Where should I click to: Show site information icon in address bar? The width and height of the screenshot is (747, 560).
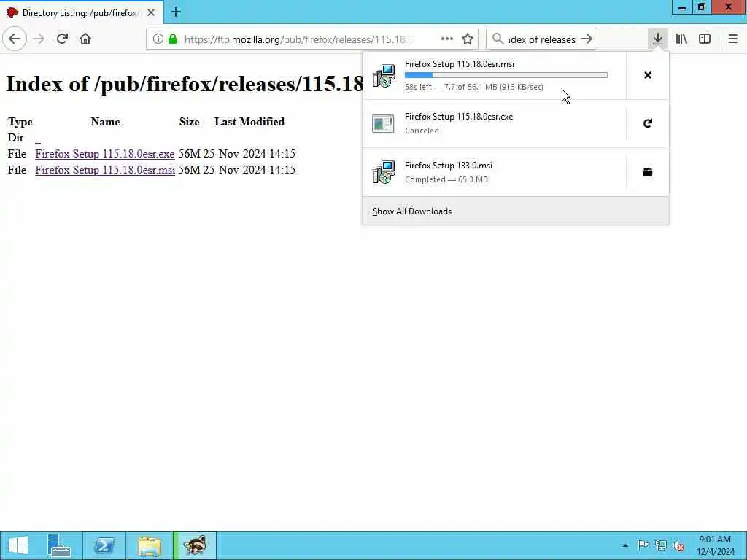tap(158, 39)
